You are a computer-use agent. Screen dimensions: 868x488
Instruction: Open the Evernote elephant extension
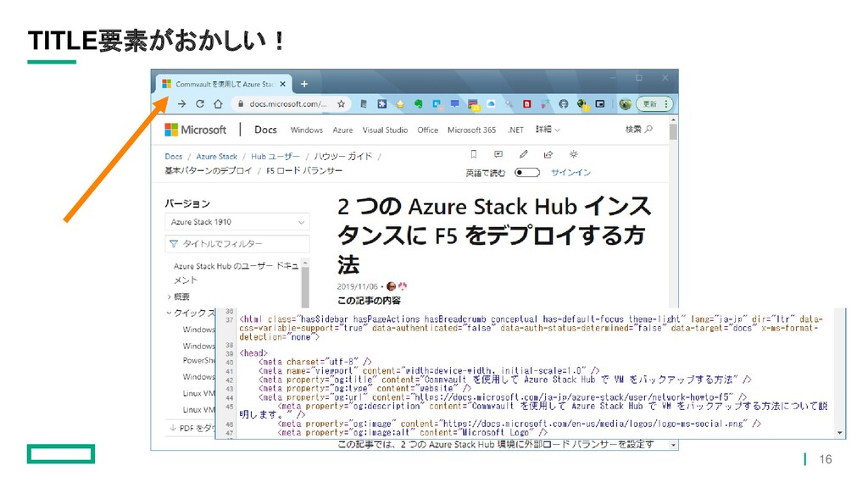[x=419, y=103]
